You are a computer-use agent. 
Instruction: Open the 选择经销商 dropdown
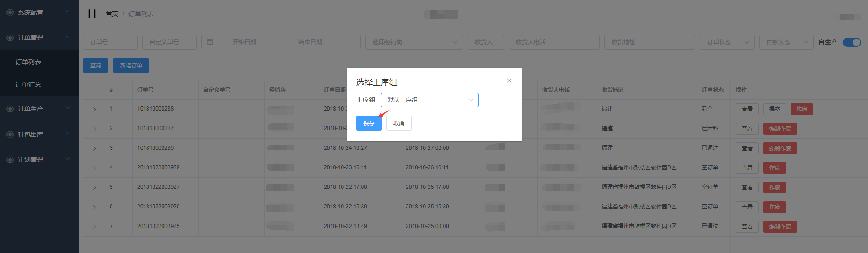click(x=414, y=42)
